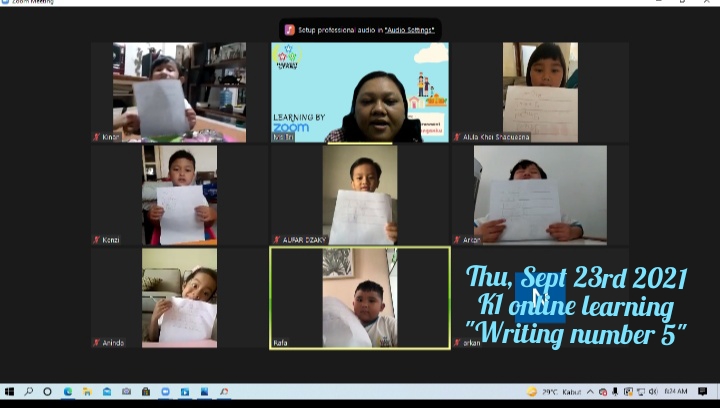
Task: Open Action Center notifications icon
Action: pos(703,391)
